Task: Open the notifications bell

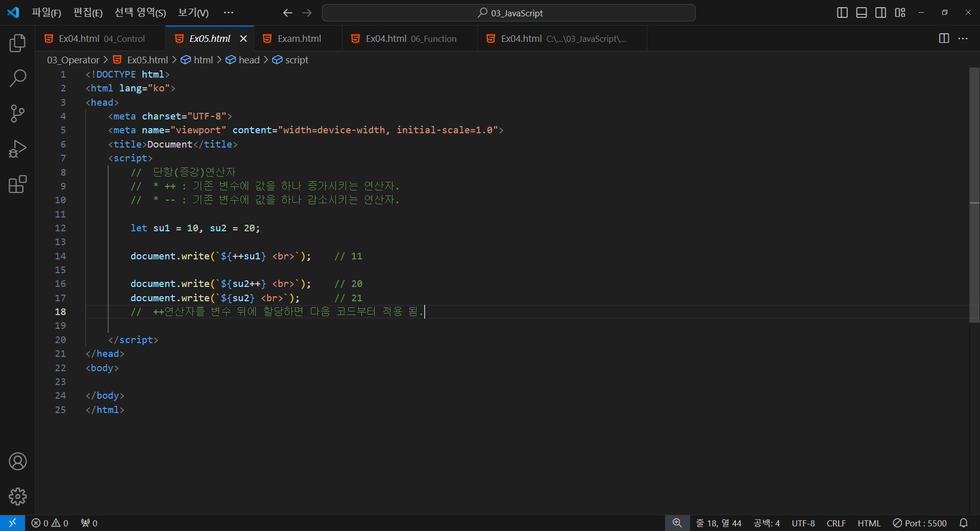Action: coord(963,523)
